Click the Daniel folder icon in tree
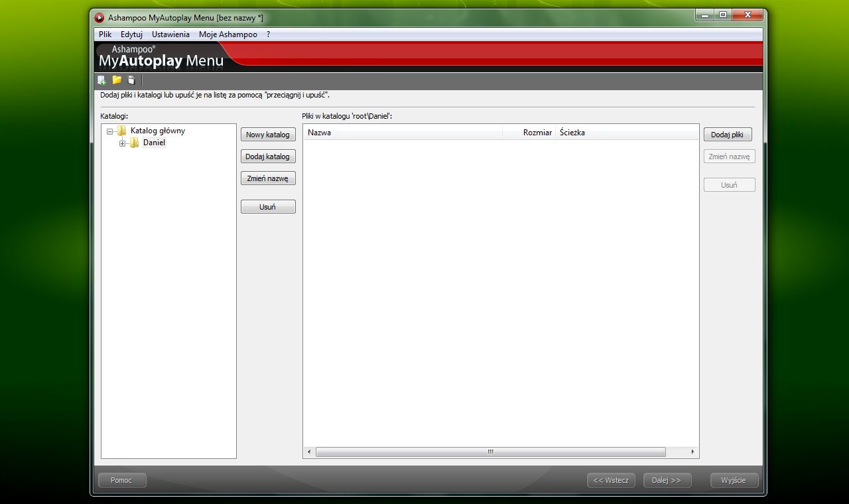 coord(134,143)
